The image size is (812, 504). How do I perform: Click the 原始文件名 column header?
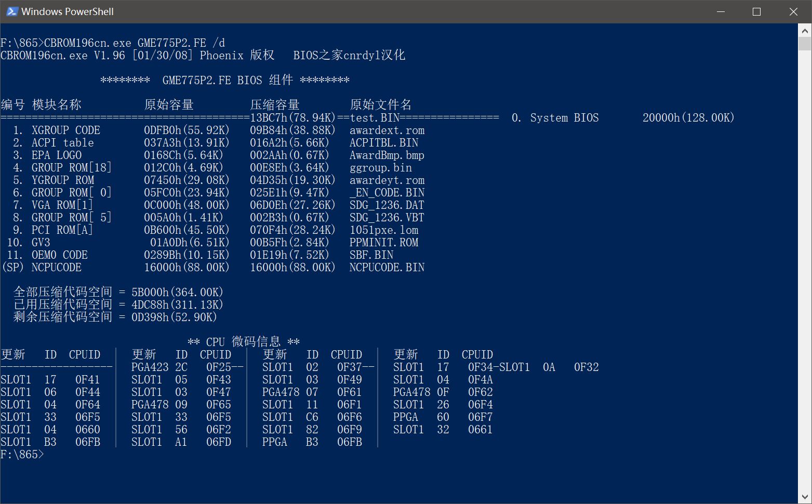[x=380, y=105]
